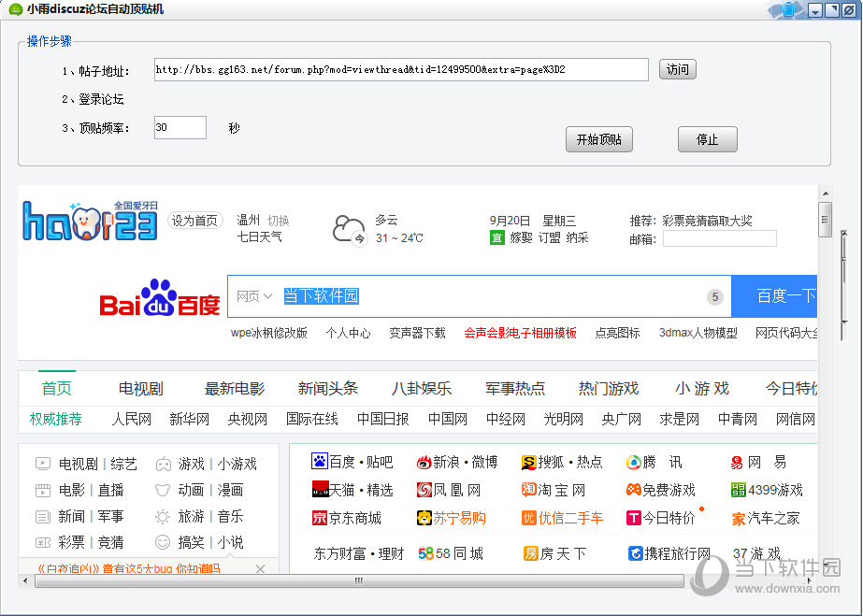The height and width of the screenshot is (616, 863).
Task: Open 房天下 icon
Action: click(530, 553)
